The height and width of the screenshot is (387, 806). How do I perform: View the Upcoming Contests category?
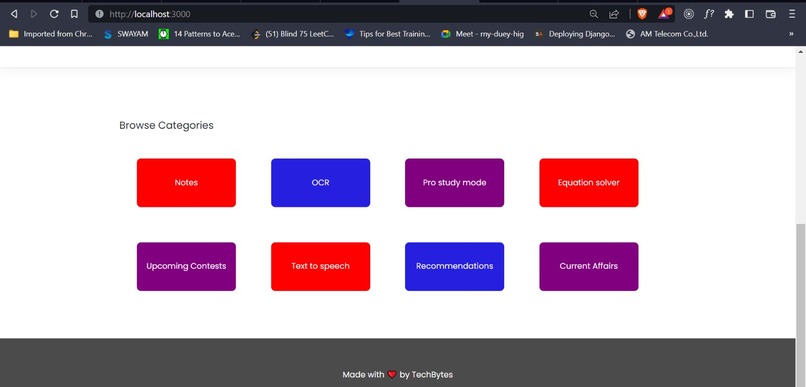point(186,266)
